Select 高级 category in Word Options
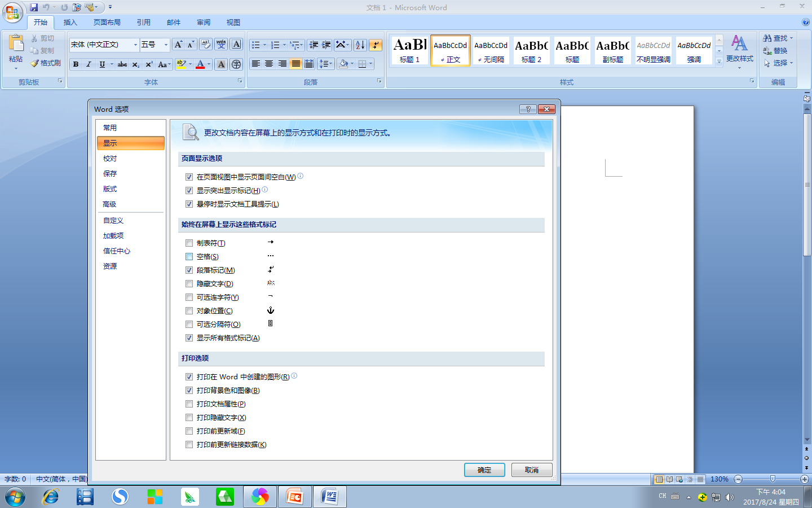The image size is (812, 508). [131, 204]
